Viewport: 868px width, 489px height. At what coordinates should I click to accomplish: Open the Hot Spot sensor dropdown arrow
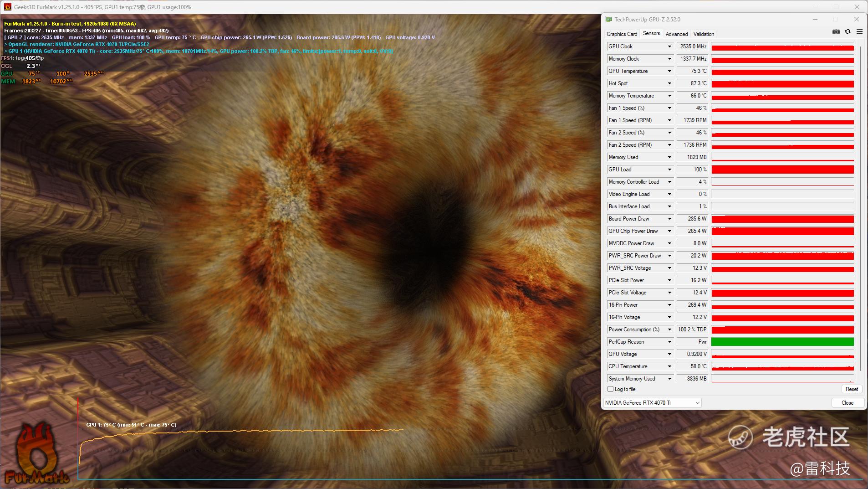click(669, 83)
